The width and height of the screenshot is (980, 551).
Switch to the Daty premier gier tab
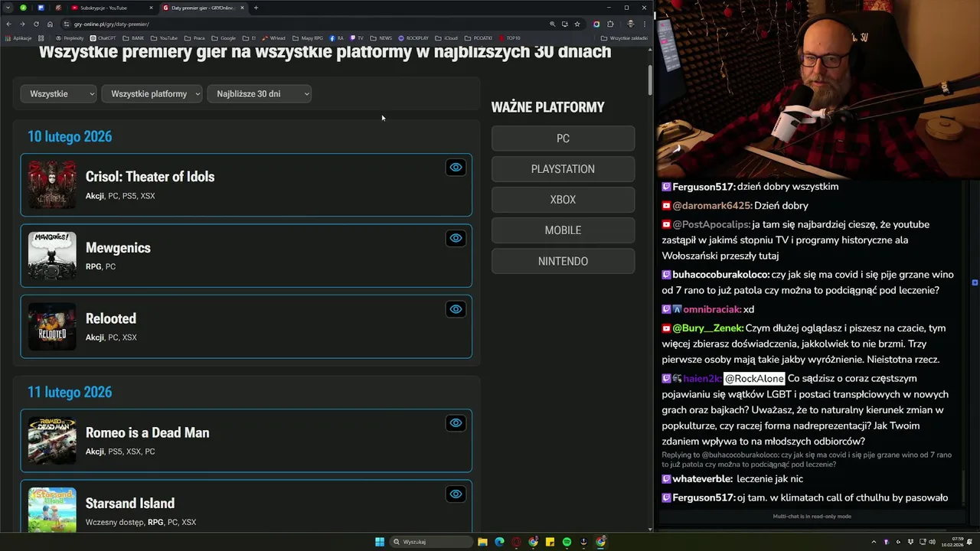[x=202, y=8]
